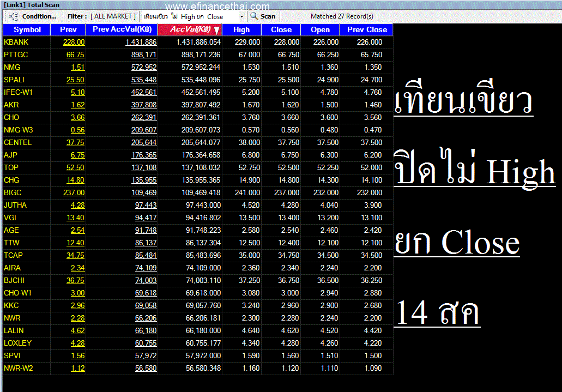Open the 4.62 Prev link for LALIN

coord(77,331)
